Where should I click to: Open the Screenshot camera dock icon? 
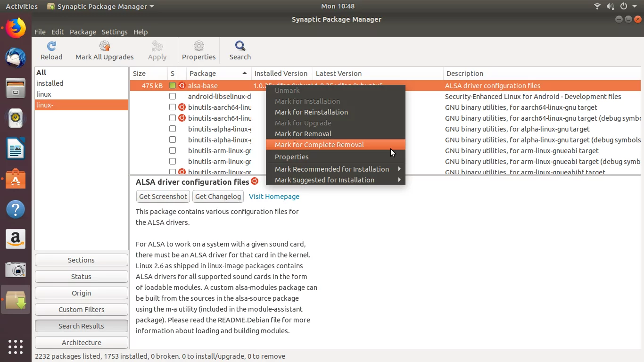tap(16, 270)
